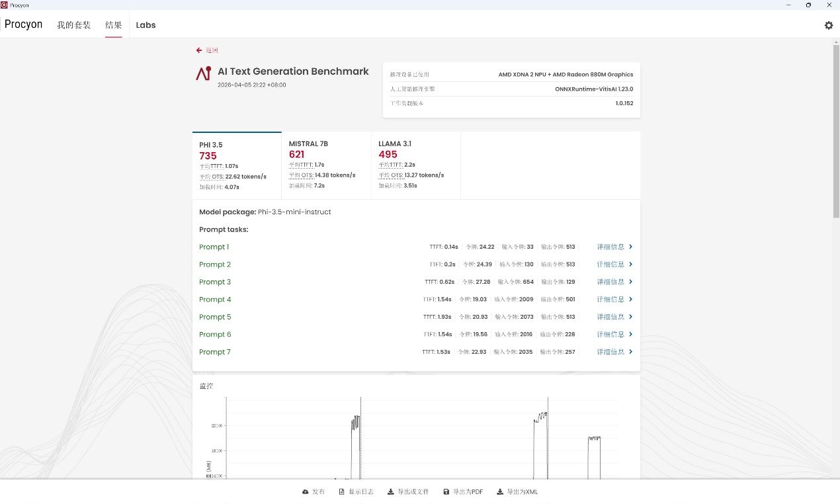Open Prompt 3 link
The width and height of the screenshot is (840, 504).
(x=215, y=282)
